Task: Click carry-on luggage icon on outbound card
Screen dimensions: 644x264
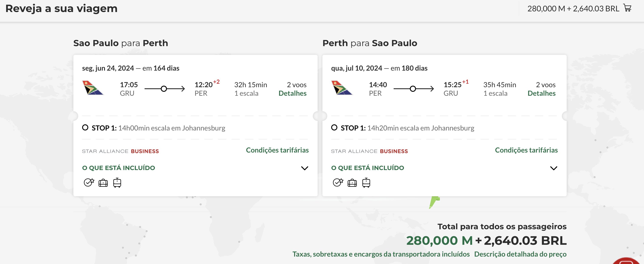Action: click(x=117, y=183)
